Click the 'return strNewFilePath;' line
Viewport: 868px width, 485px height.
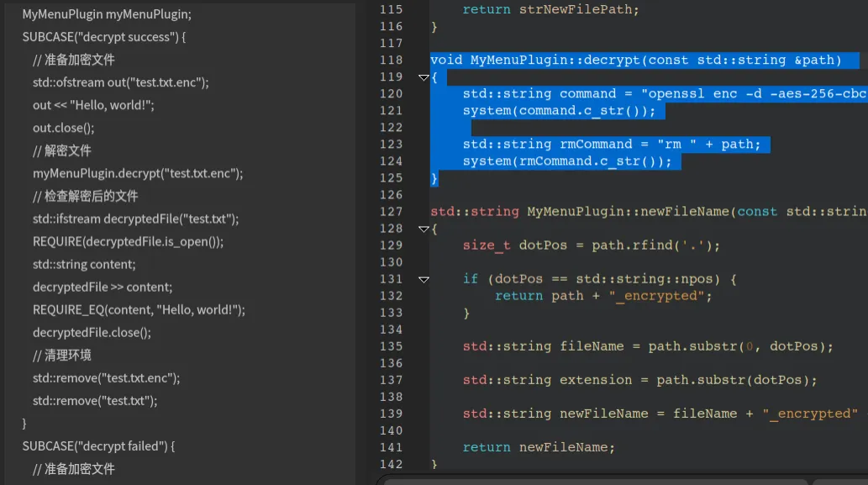click(550, 9)
